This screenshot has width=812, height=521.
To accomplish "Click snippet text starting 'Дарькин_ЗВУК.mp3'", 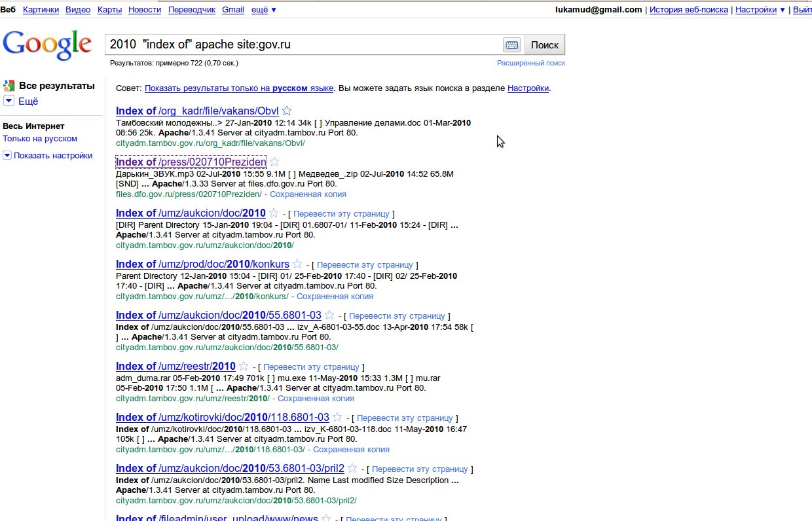I will 285,179.
